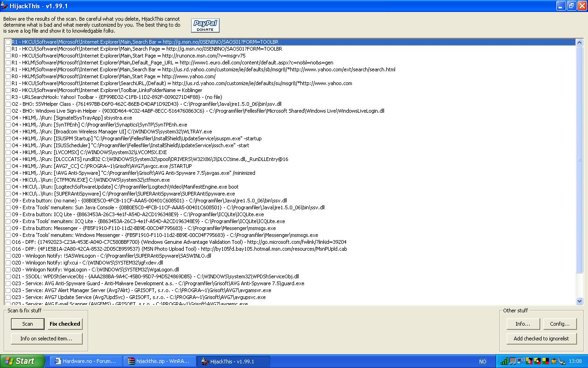Image resolution: width=588 pixels, height=368 pixels.
Task: Check the O4 LVCOMSX entry
Action: pyautogui.click(x=8, y=152)
